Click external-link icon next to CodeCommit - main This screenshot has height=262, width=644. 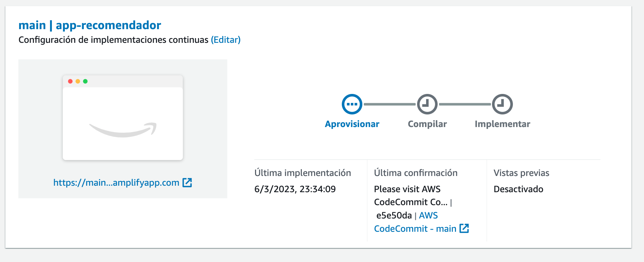[x=464, y=228]
